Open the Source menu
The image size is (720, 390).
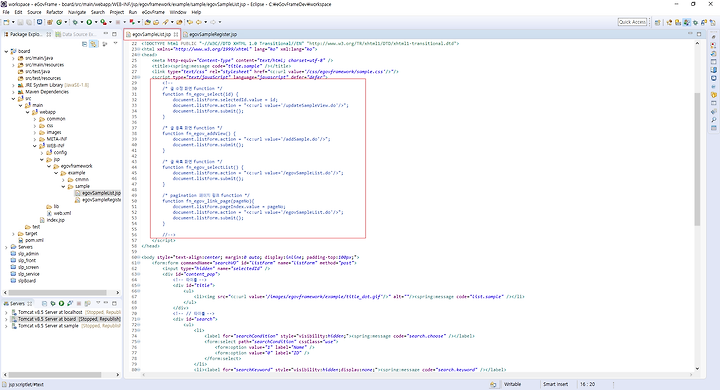(x=34, y=12)
